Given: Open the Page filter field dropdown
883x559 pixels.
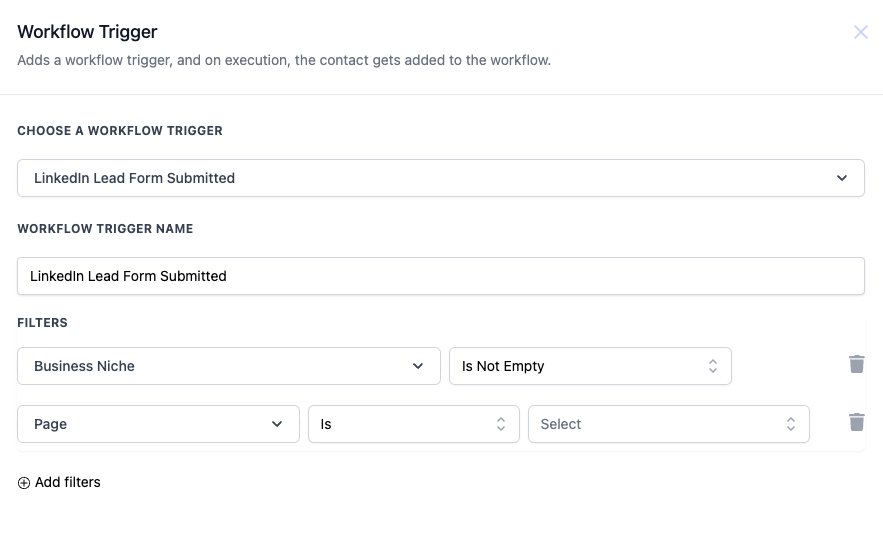Looking at the screenshot, I should (158, 424).
